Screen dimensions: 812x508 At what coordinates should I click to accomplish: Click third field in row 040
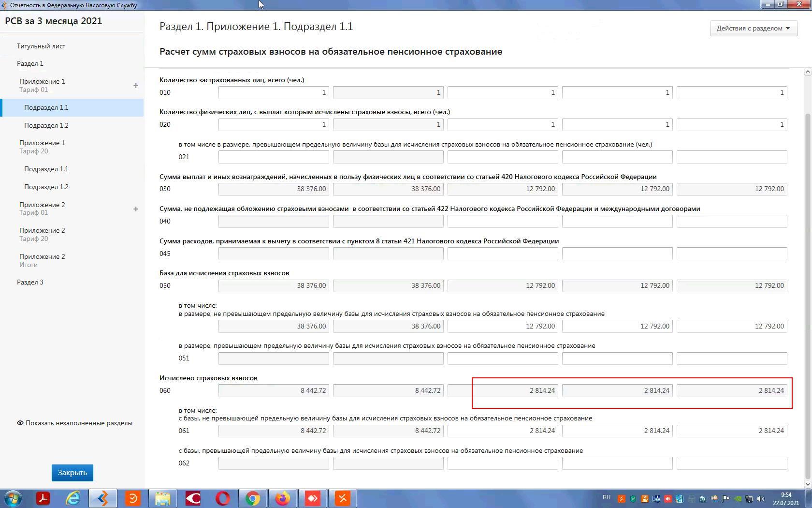click(503, 221)
